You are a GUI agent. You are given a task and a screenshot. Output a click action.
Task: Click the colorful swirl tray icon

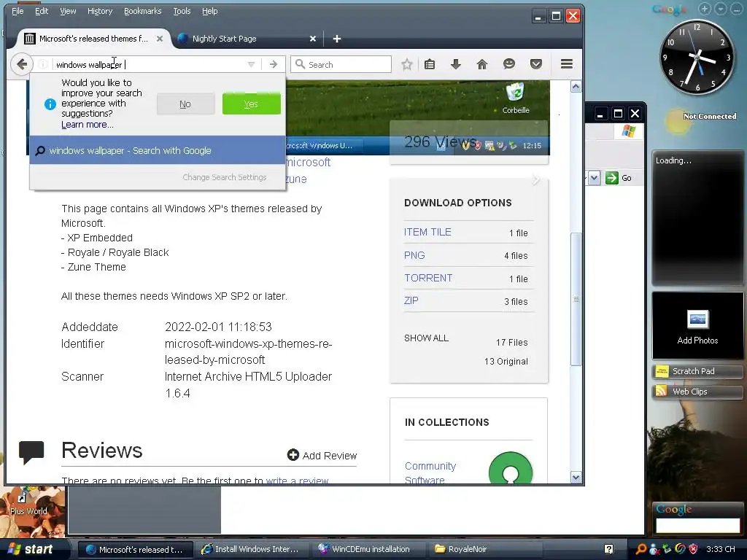[681, 549]
